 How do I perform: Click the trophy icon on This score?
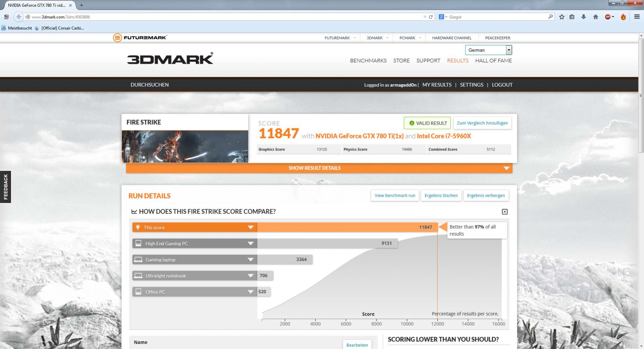tap(138, 227)
